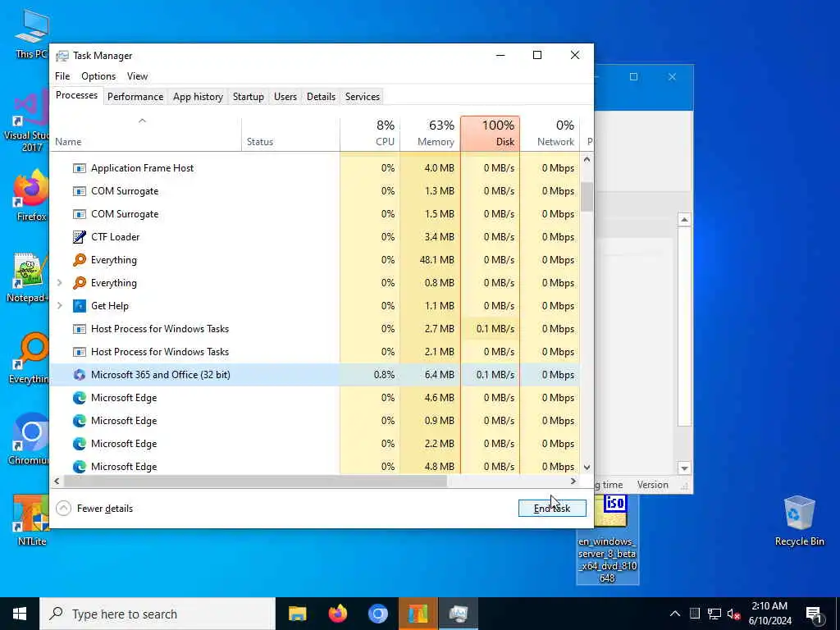Viewport: 840px width, 630px height.
Task: Sort processes by Disk column
Action: pos(491,134)
